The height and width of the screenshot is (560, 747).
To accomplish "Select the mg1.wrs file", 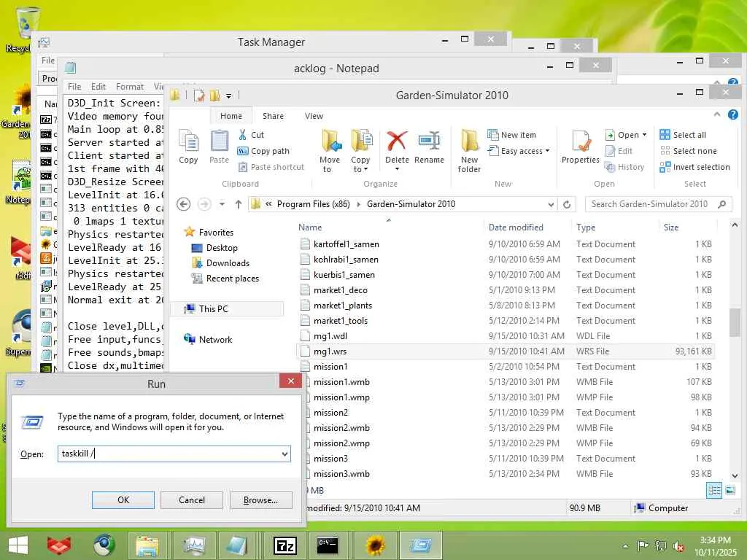I will (x=505, y=351).
